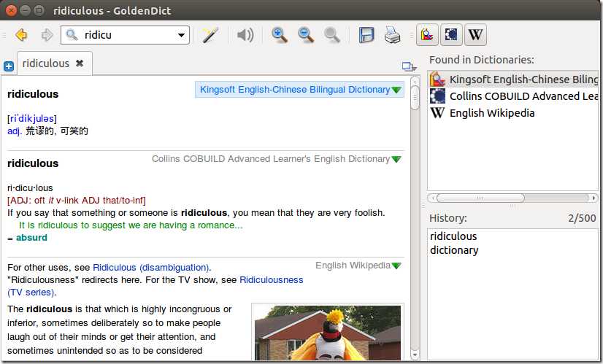Add a new tab with the plus icon

click(9, 66)
